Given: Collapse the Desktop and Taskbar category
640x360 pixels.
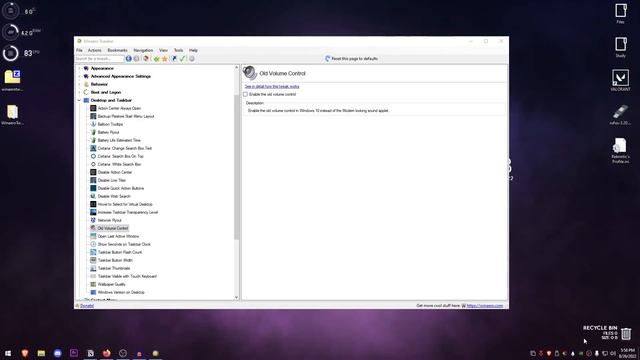Looking at the screenshot, I should pyautogui.click(x=80, y=100).
